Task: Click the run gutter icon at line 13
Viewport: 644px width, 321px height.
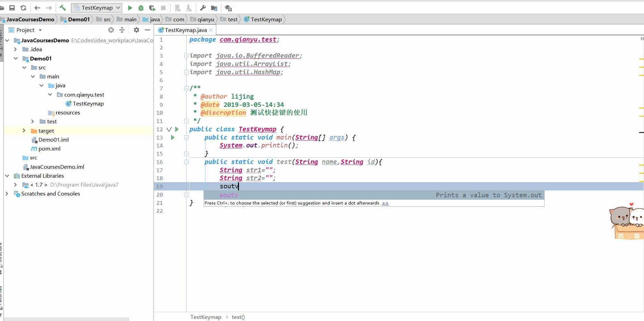Action: pos(173,137)
